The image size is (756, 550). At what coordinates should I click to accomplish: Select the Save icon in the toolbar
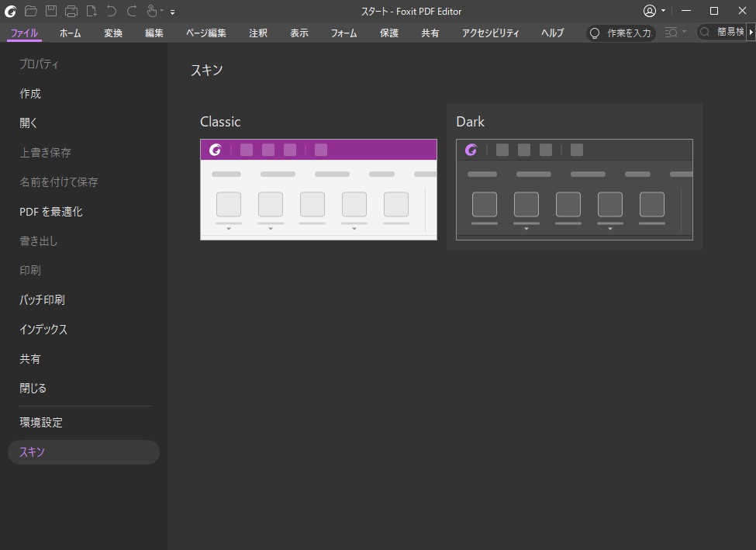pos(50,11)
